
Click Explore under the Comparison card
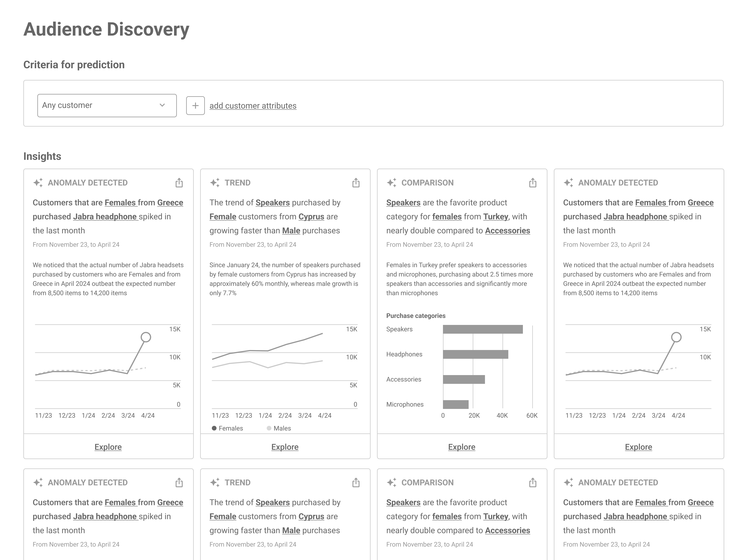[462, 447]
